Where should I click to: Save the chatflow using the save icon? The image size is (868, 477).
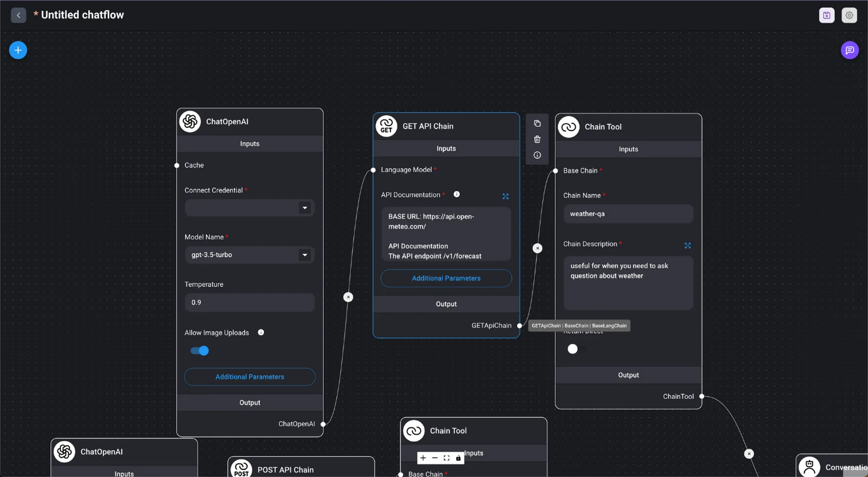(x=826, y=16)
